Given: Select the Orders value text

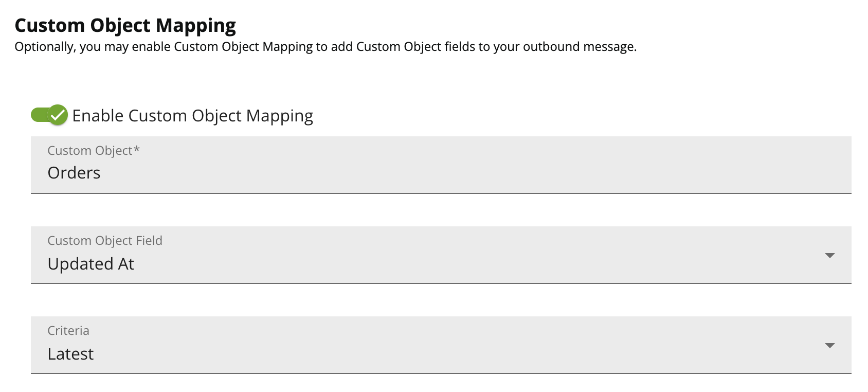Looking at the screenshot, I should pos(74,173).
